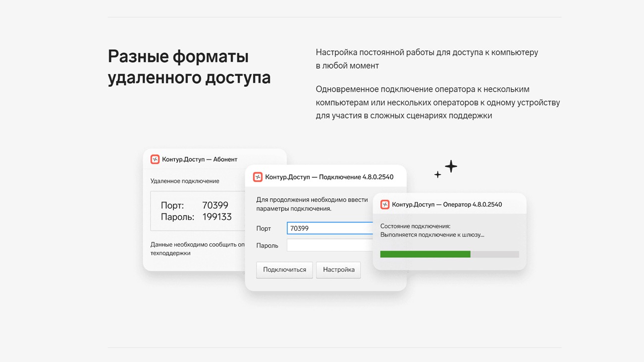Click the Контур.Доступ icon in Абонент window

(155, 159)
